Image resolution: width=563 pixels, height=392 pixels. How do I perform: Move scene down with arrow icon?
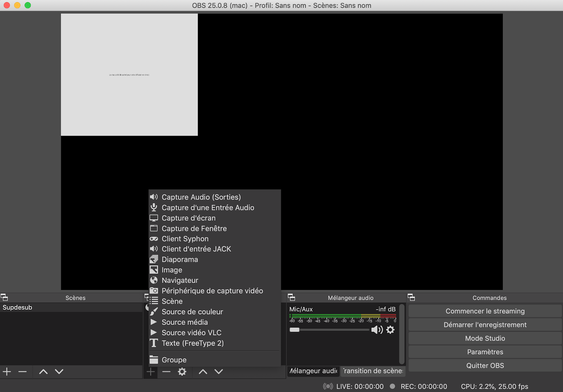(59, 372)
